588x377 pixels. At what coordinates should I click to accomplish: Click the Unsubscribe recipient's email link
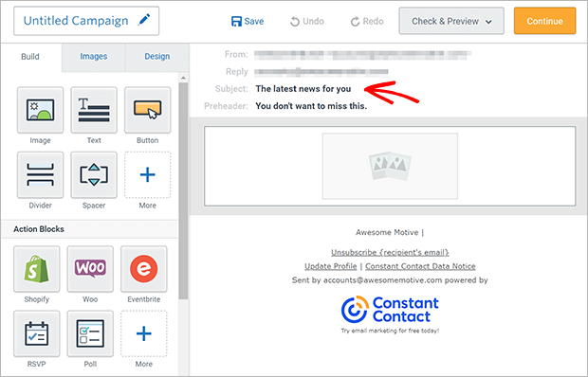[390, 253]
